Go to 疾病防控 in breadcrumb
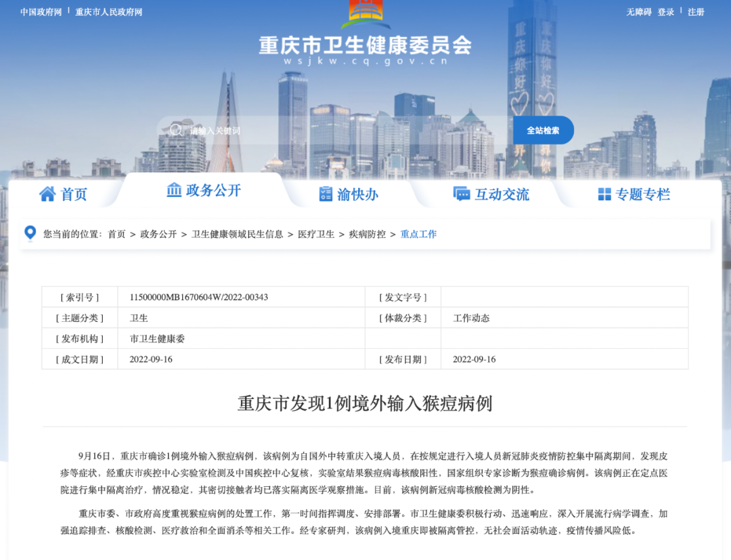This screenshot has width=731, height=560. coord(368,234)
